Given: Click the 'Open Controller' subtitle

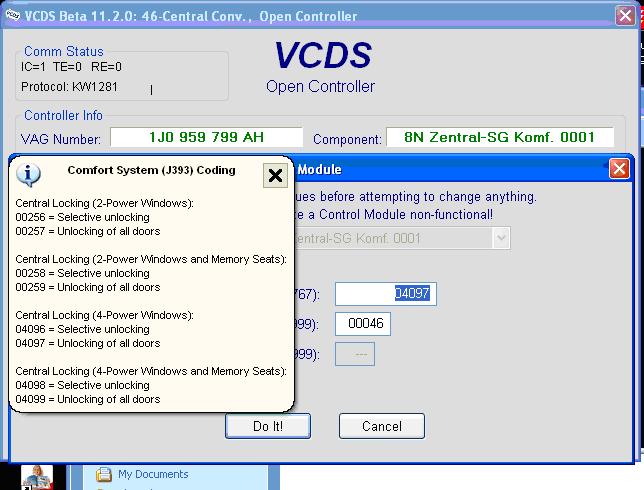Looking at the screenshot, I should (x=320, y=87).
